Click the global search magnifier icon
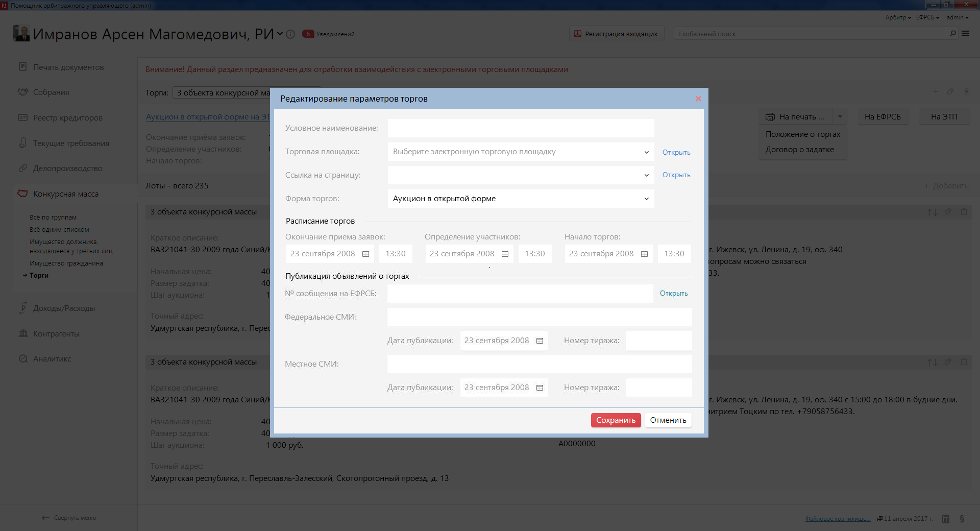The width and height of the screenshot is (980, 531). 952,34
